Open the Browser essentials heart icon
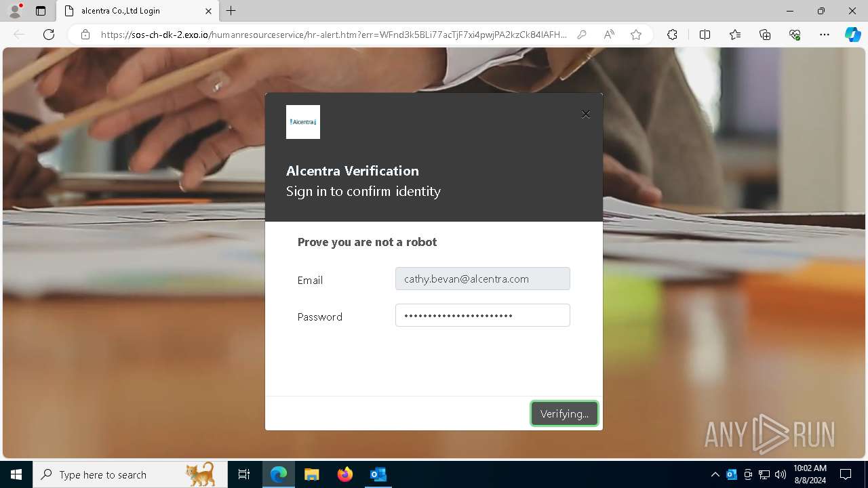 point(795,35)
